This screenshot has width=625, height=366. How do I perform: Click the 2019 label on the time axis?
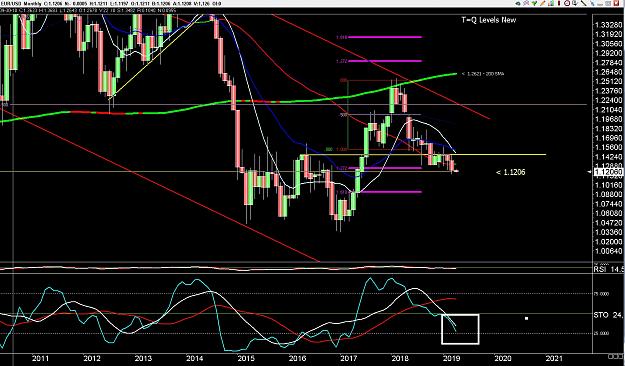click(452, 358)
